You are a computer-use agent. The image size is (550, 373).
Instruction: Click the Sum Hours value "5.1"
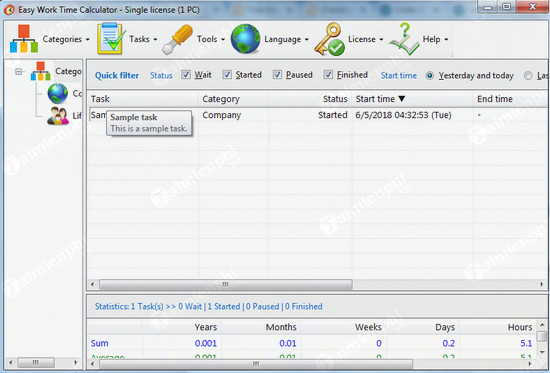click(x=526, y=343)
